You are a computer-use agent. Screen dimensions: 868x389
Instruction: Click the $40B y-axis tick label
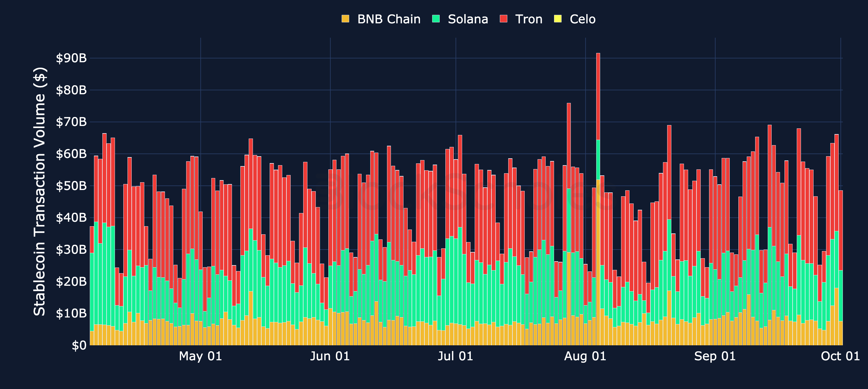coord(71,218)
